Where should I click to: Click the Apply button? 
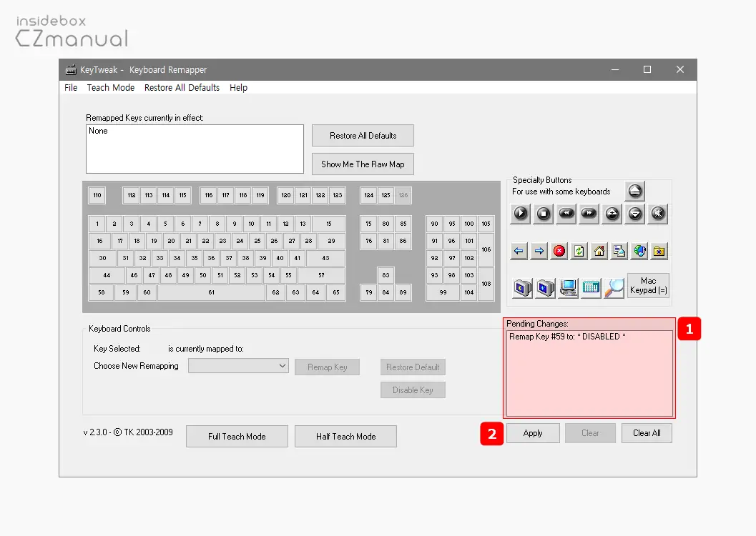[533, 433]
